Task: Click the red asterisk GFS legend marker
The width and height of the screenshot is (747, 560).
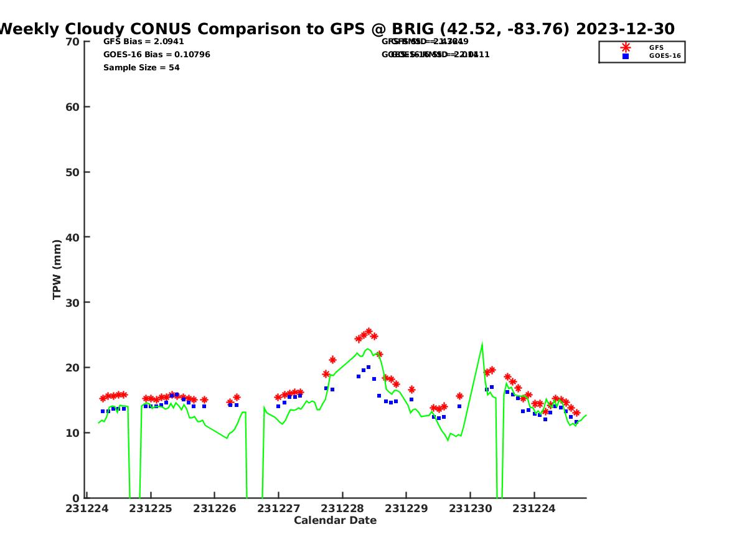Action: point(626,47)
